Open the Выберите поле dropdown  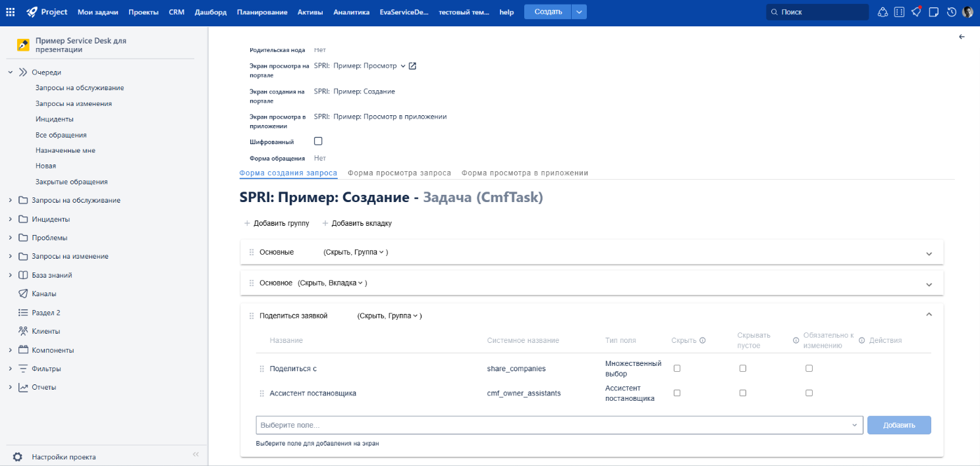[558, 425]
